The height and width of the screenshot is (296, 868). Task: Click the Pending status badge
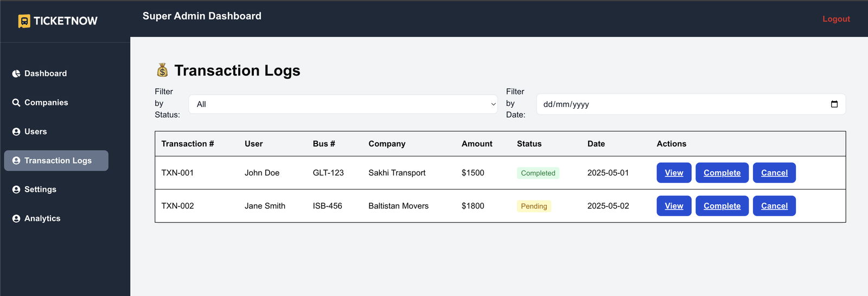tap(534, 206)
